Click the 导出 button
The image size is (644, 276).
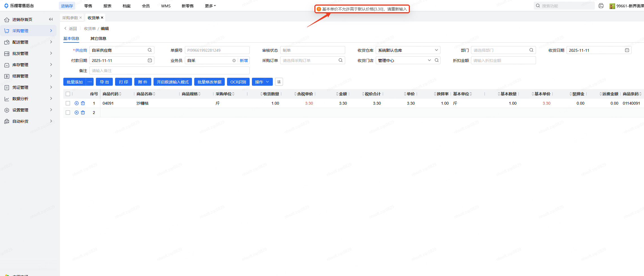tap(104, 82)
